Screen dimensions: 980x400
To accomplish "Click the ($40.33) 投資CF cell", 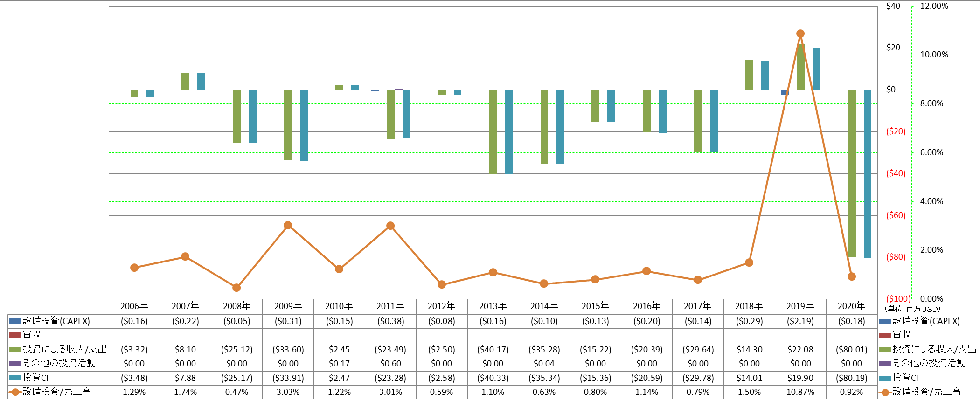I will tap(493, 378).
